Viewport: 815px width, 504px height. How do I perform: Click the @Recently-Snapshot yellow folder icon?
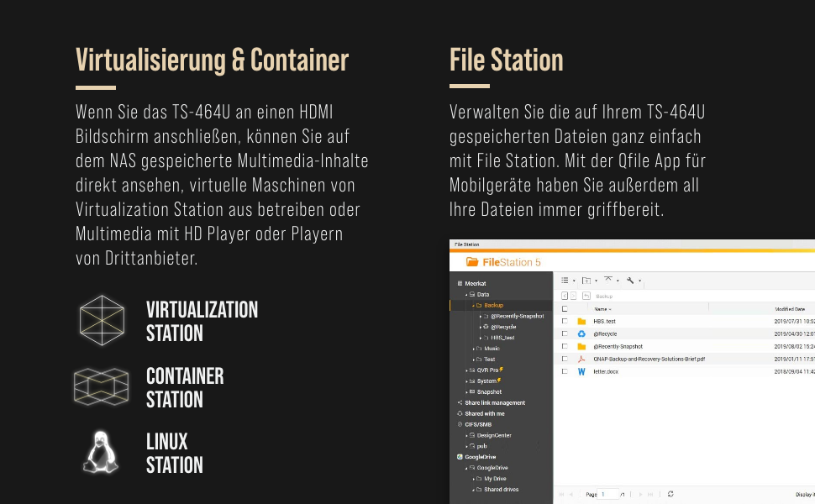pos(581,347)
